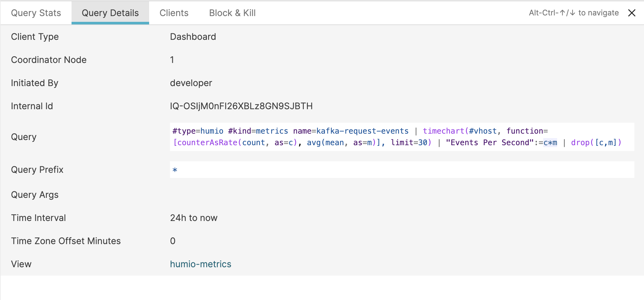Switch to the Query Stats tab
The height and width of the screenshot is (300, 644).
click(36, 13)
